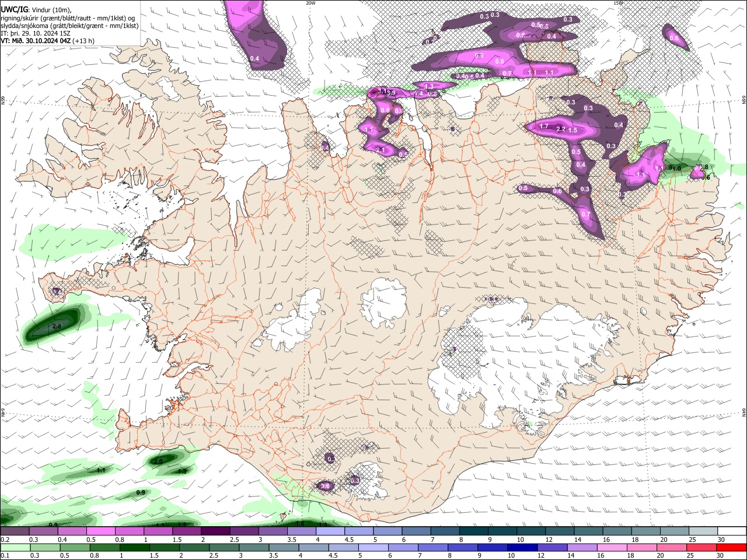
Task: Click the '2.1' snowfall value on north coast
Action: 381,150
